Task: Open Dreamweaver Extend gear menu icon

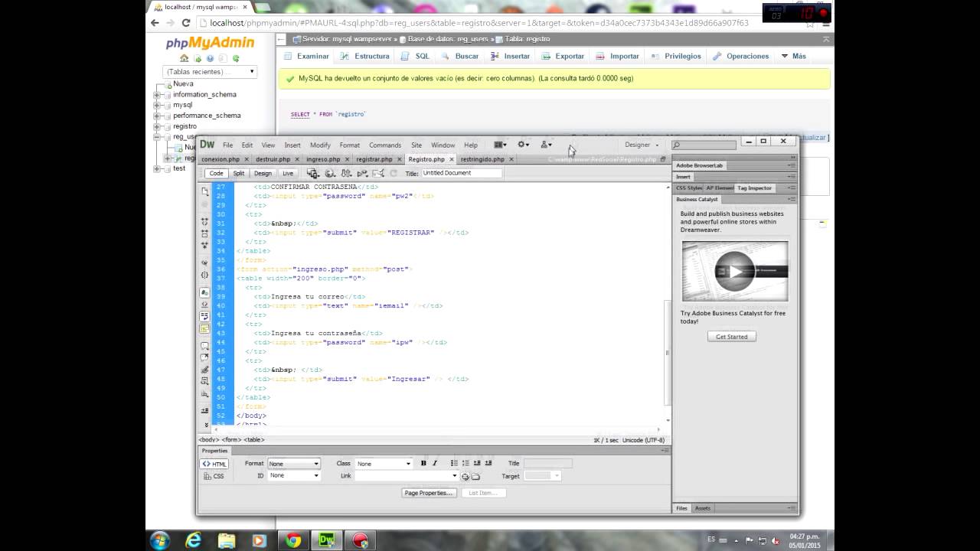Action: (x=524, y=145)
